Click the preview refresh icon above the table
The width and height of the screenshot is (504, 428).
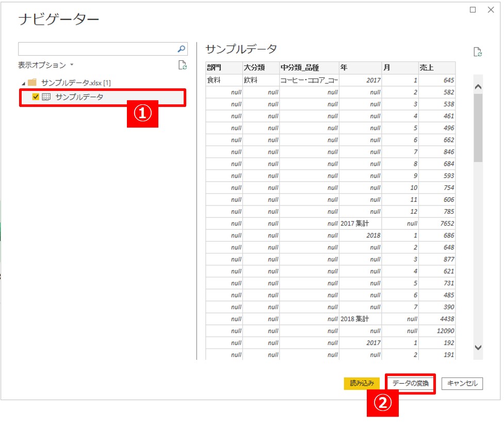coord(478,52)
